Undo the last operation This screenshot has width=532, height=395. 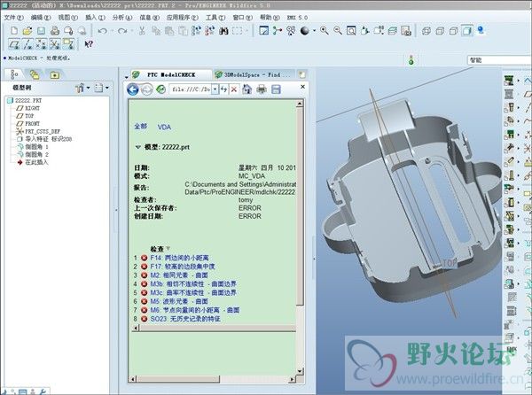point(102,31)
